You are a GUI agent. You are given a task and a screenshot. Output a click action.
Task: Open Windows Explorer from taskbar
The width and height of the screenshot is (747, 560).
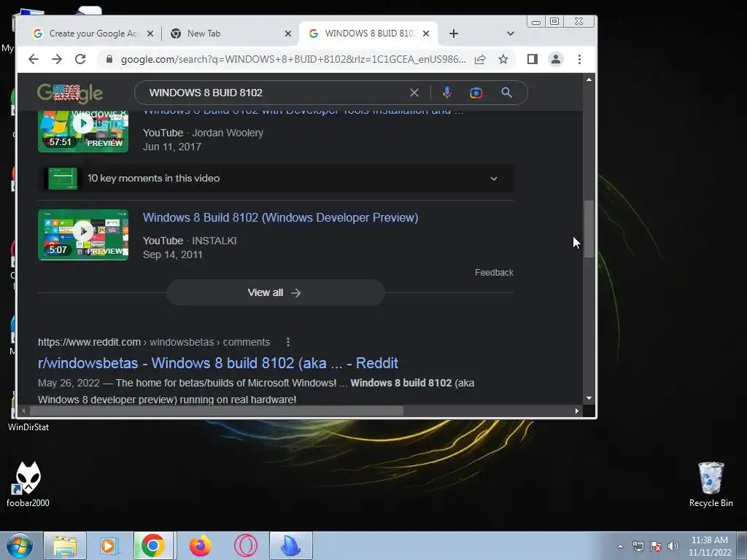point(65,545)
